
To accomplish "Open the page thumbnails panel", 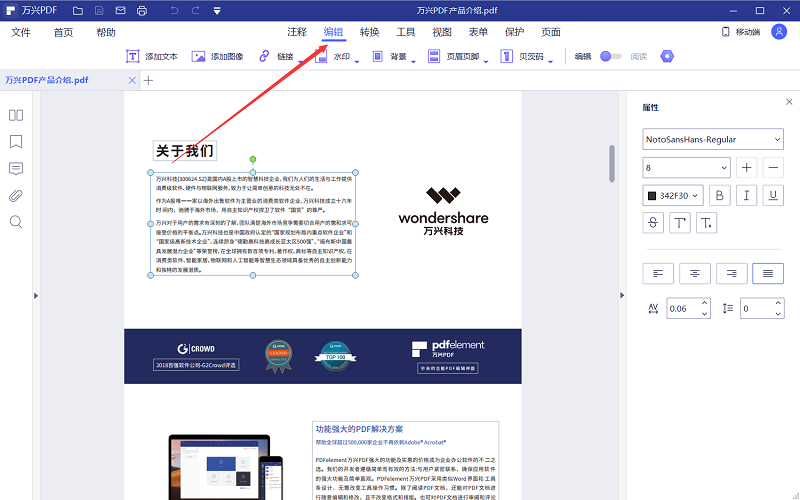I will pos(16,115).
